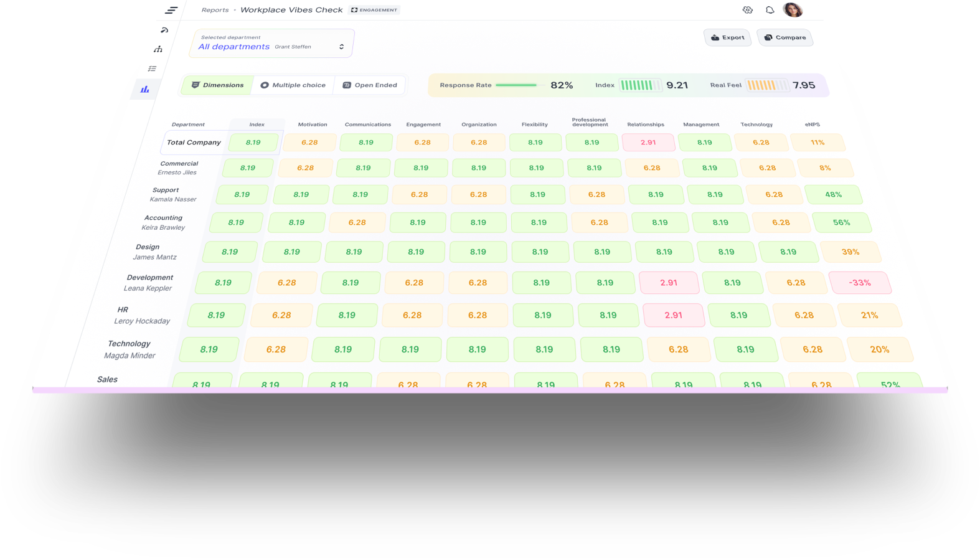Click the Compare button
Screen dimensions: 980x558
coord(784,37)
